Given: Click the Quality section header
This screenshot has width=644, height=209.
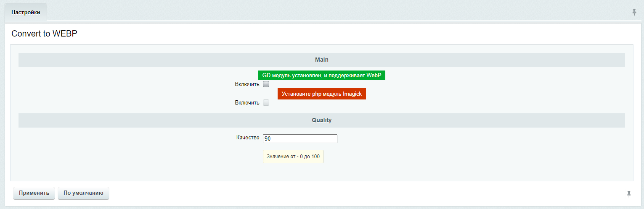Looking at the screenshot, I should pyautogui.click(x=322, y=120).
